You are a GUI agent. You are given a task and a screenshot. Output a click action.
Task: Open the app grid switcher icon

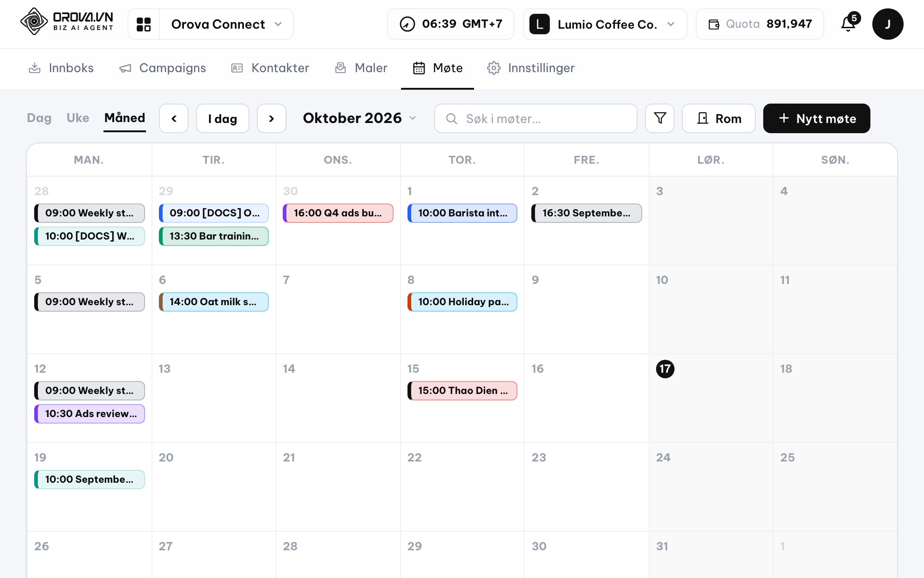144,24
